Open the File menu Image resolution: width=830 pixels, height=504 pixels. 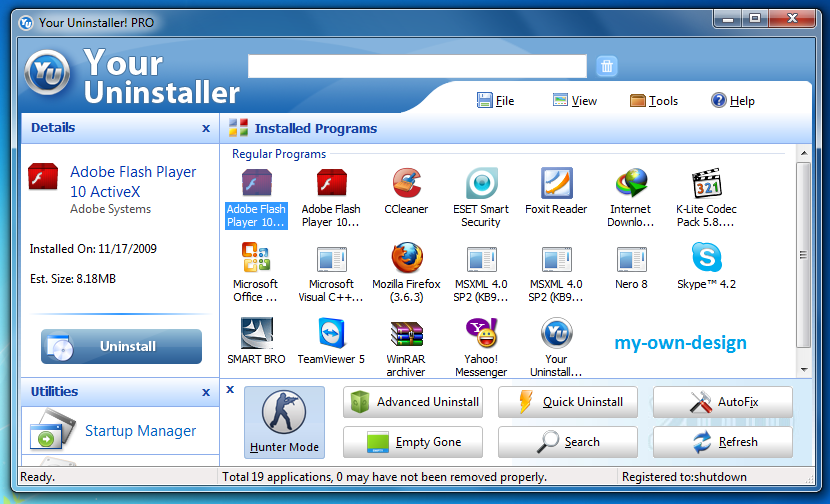(x=495, y=101)
